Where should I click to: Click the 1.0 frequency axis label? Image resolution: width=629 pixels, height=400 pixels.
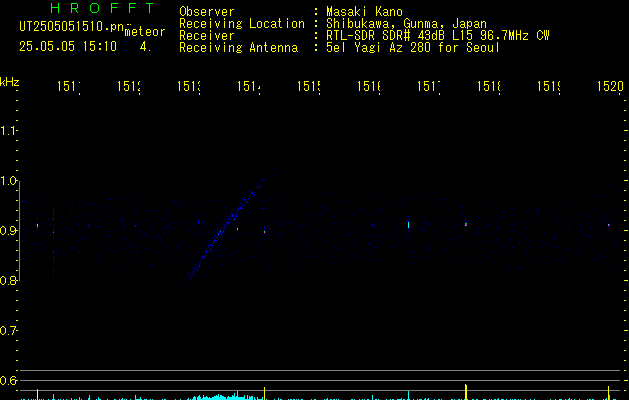(9, 181)
